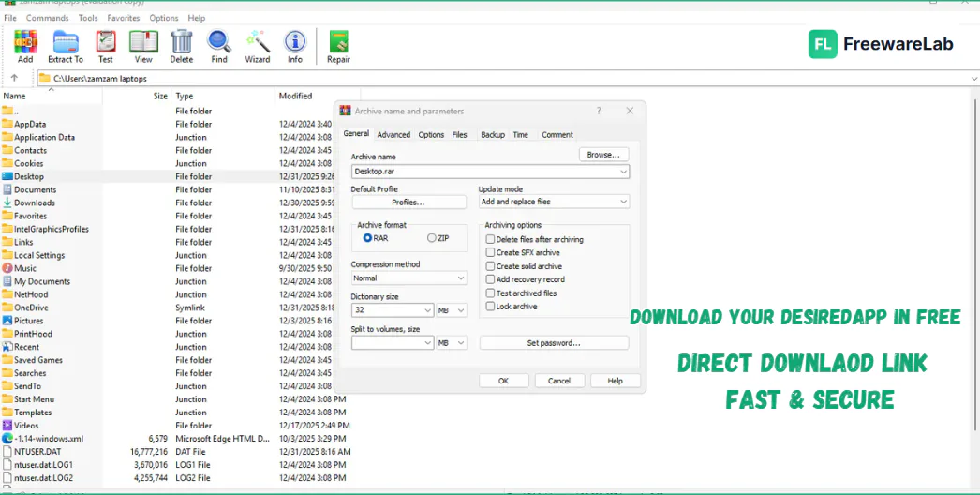Select the RAR archive format

367,238
